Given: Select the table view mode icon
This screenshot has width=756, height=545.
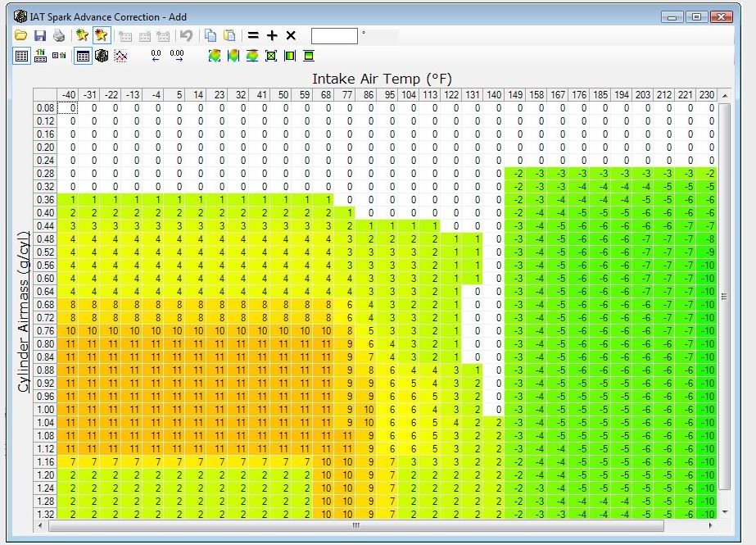Looking at the screenshot, I should (83, 56).
